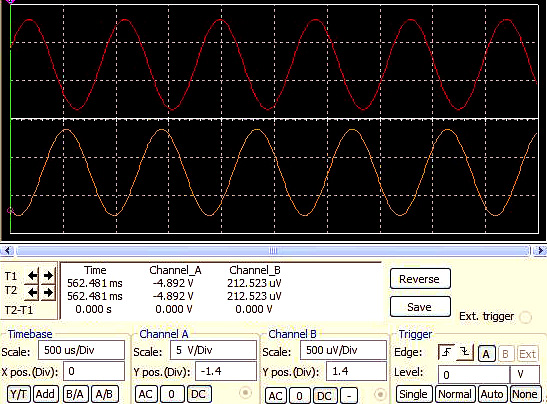The width and height of the screenshot is (547, 404).
Task: Click T2-T1 time value 0.000 s
Action: tap(93, 309)
